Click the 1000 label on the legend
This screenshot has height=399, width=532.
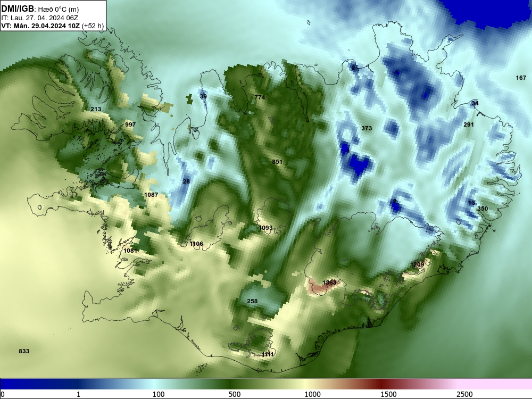pyautogui.click(x=312, y=394)
